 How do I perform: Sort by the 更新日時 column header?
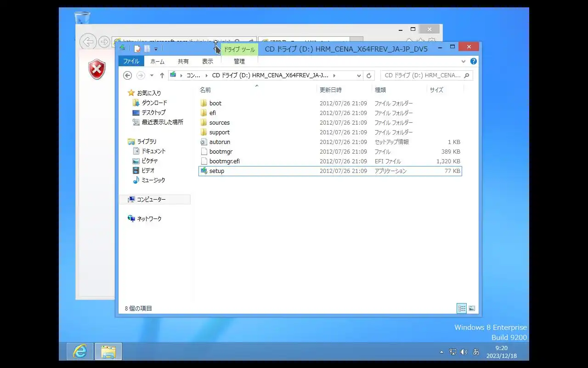pos(344,90)
